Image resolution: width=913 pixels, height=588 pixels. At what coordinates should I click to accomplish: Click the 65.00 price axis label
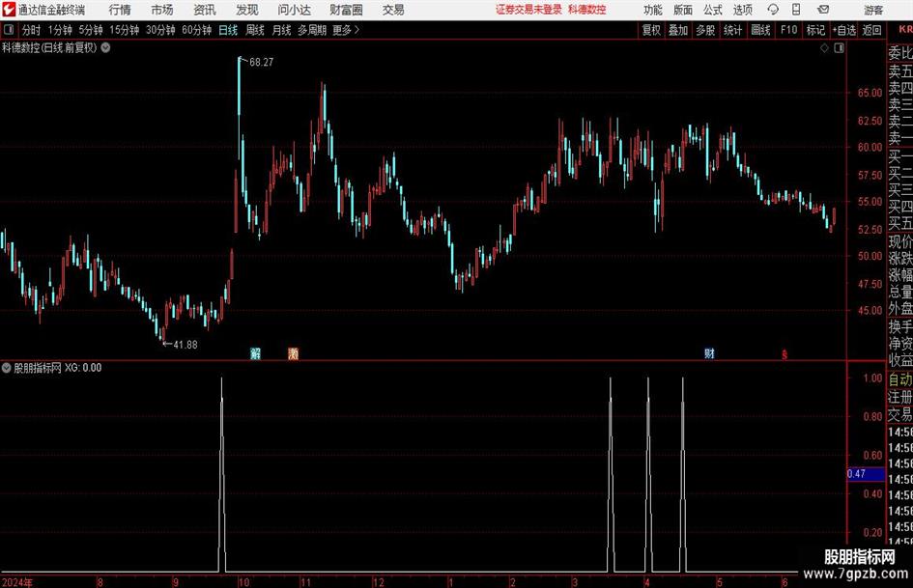tap(870, 93)
